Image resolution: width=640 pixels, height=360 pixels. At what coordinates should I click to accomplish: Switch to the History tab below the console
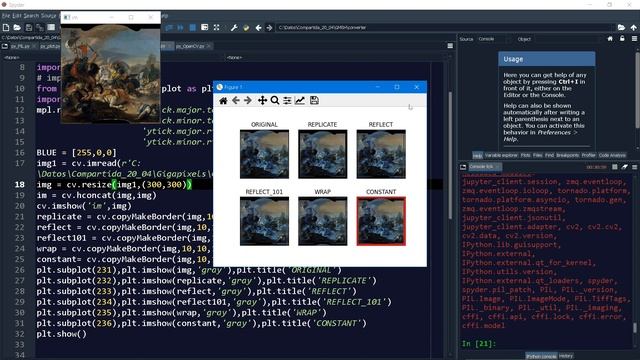tap(566, 356)
